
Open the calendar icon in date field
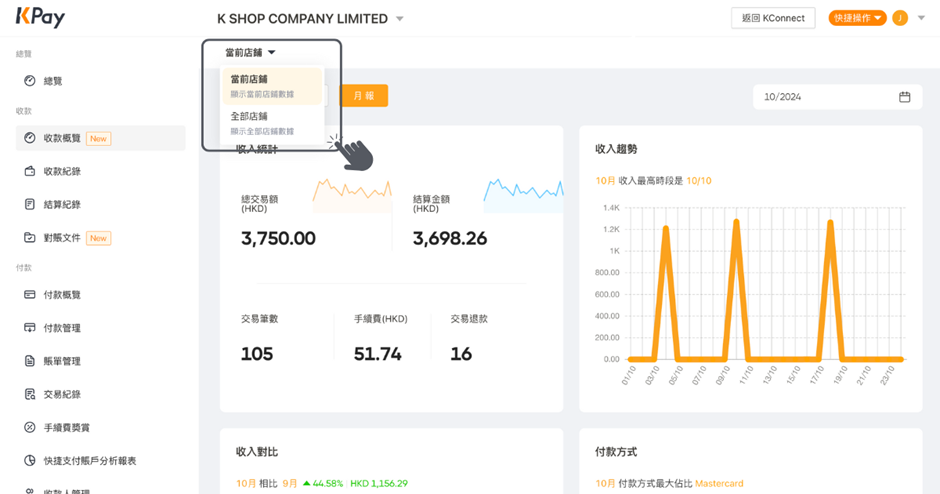905,97
